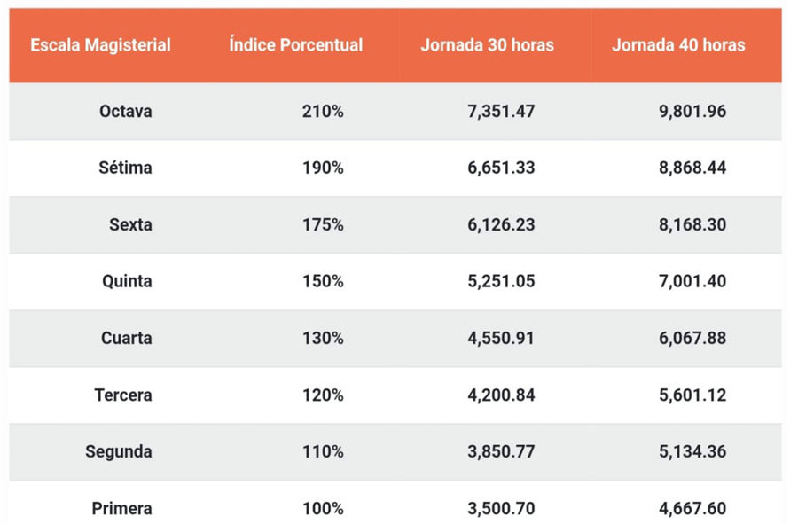This screenshot has height=532, width=798.
Task: Select the Jornada 30 horas header
Action: click(x=487, y=45)
